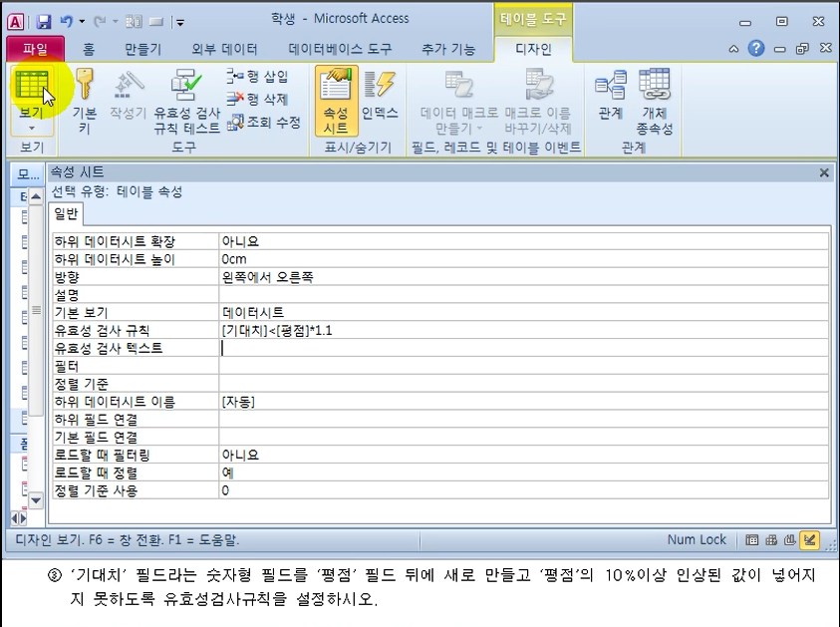Click the 로드할 때 필터링 value 아니요
The height and width of the screenshot is (627, 840).
pos(524,455)
